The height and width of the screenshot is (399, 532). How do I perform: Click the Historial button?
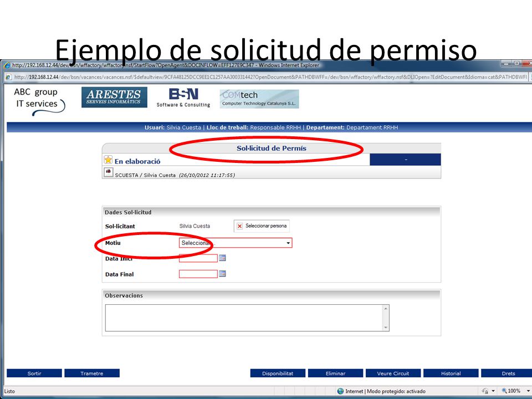[451, 373]
